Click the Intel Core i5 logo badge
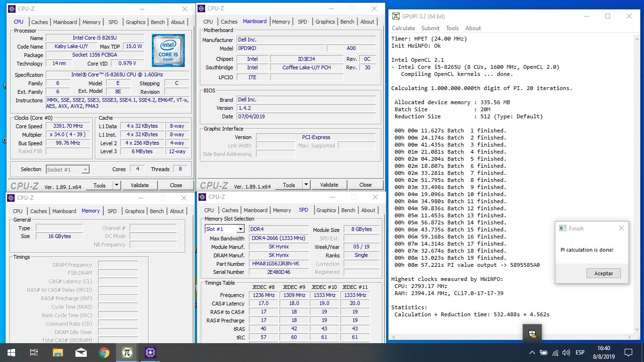The height and width of the screenshot is (362, 644). 168,50
